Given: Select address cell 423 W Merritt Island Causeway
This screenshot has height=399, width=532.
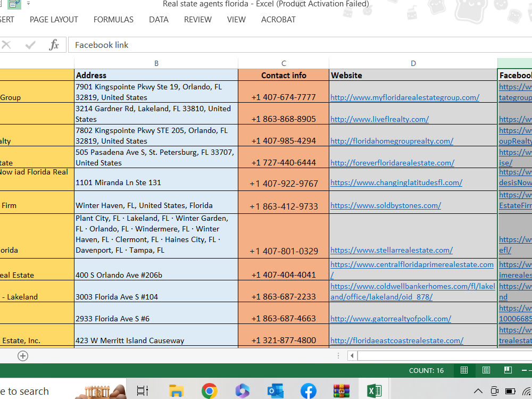Looking at the screenshot, I should point(156,335).
